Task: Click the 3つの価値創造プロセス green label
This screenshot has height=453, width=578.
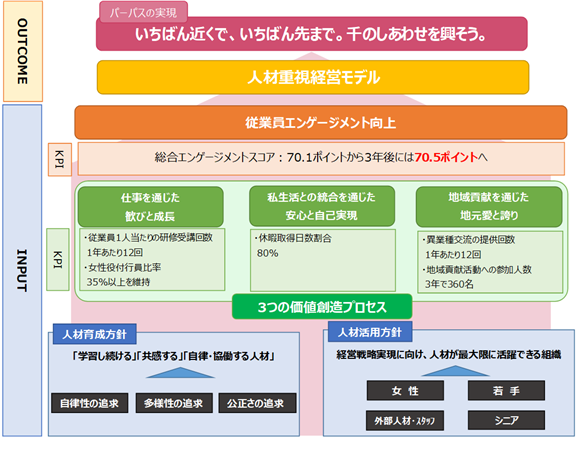Action: pos(322,307)
